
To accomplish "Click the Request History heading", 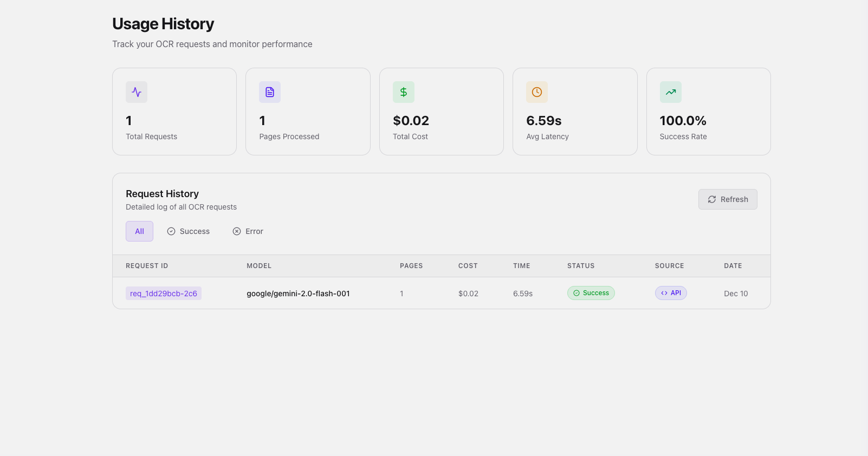I will 162,194.
